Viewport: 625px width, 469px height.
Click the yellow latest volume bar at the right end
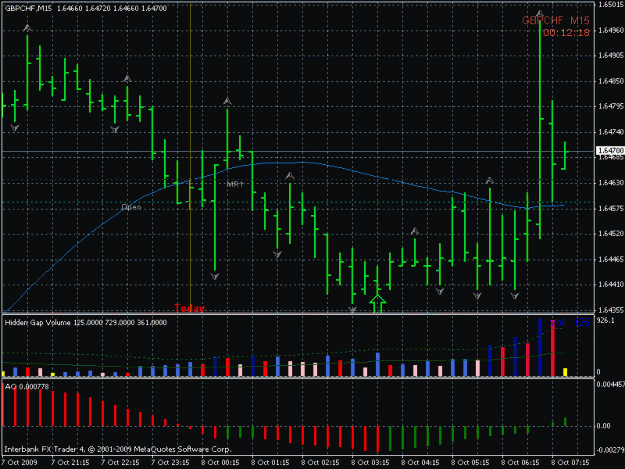(x=565, y=372)
